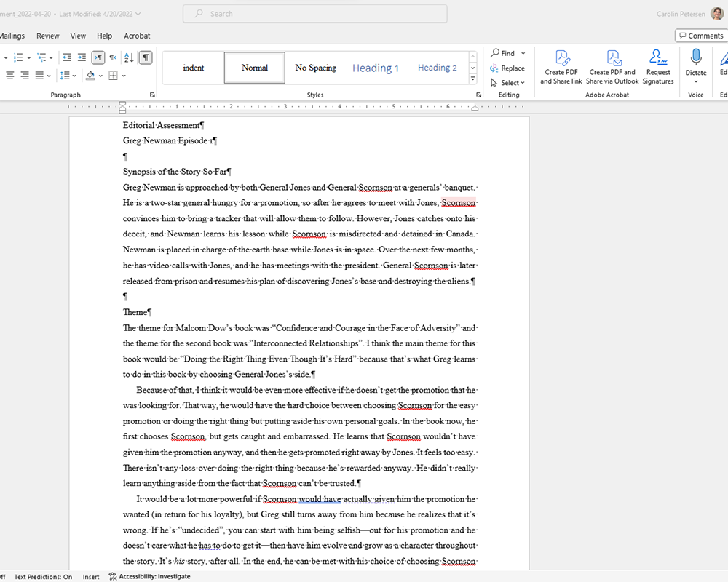Click the shading paint bucket icon
Viewport: 728px width, 582px height.
coord(90,75)
